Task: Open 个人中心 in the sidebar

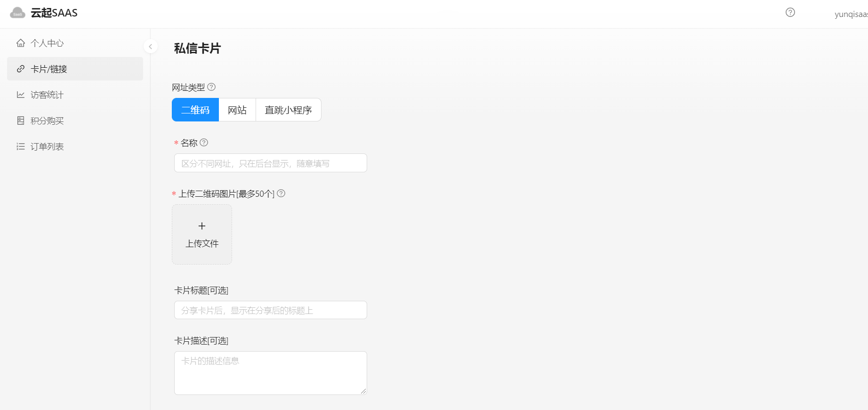Action: tap(75, 43)
